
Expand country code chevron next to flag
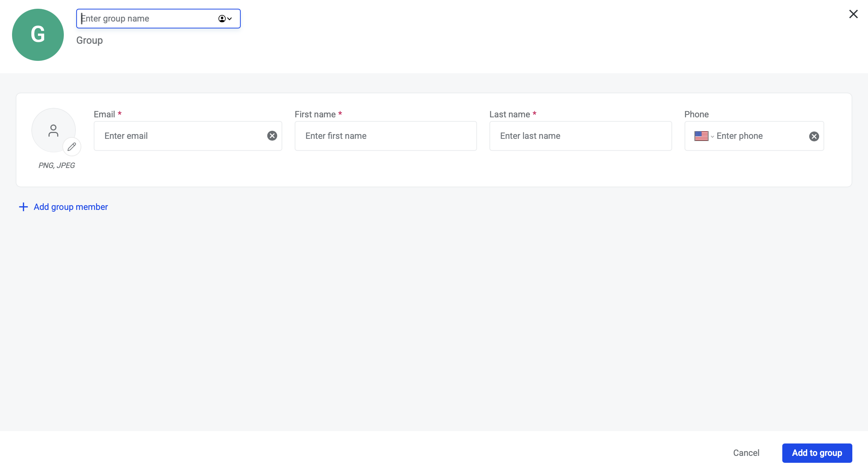coord(712,137)
